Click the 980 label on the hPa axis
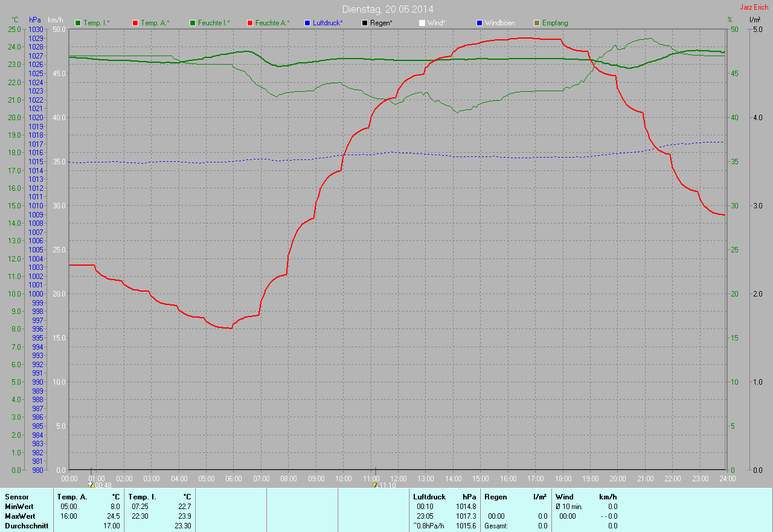The height and width of the screenshot is (532, 773). 37,470
